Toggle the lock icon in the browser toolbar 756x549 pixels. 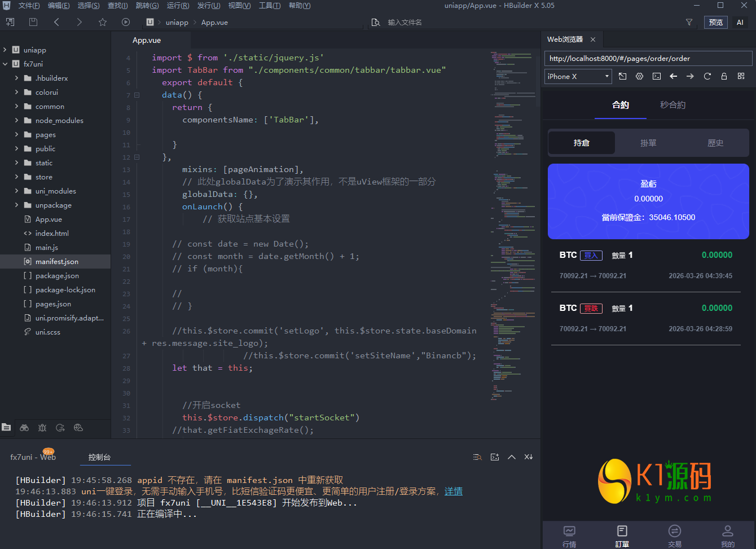tap(724, 76)
